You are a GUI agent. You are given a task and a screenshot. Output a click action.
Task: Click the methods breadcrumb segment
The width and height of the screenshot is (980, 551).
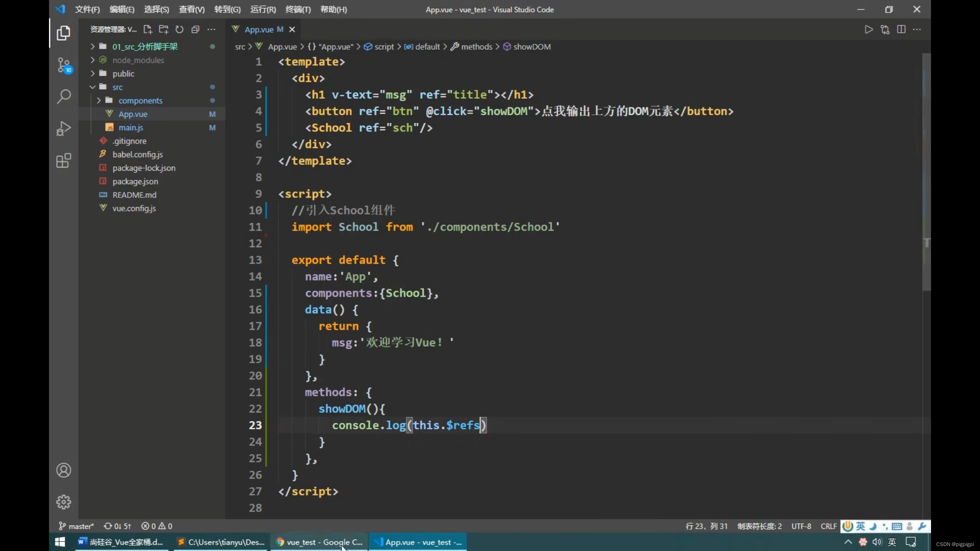tap(472, 47)
